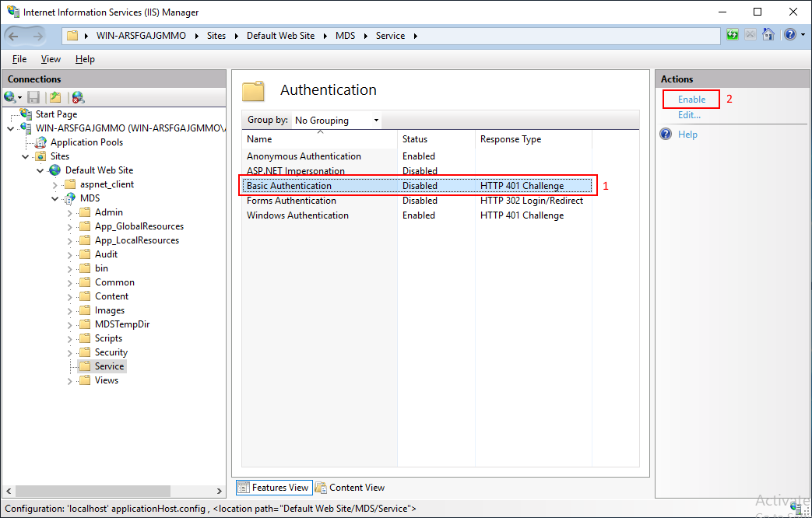Click the Back navigation arrow
The width and height of the screenshot is (812, 518).
click(x=14, y=36)
